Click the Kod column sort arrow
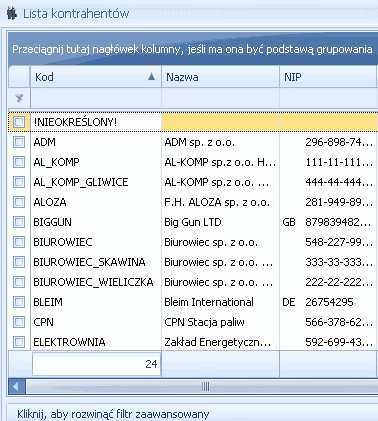Viewport: 378px width, 421px height. tap(151, 77)
